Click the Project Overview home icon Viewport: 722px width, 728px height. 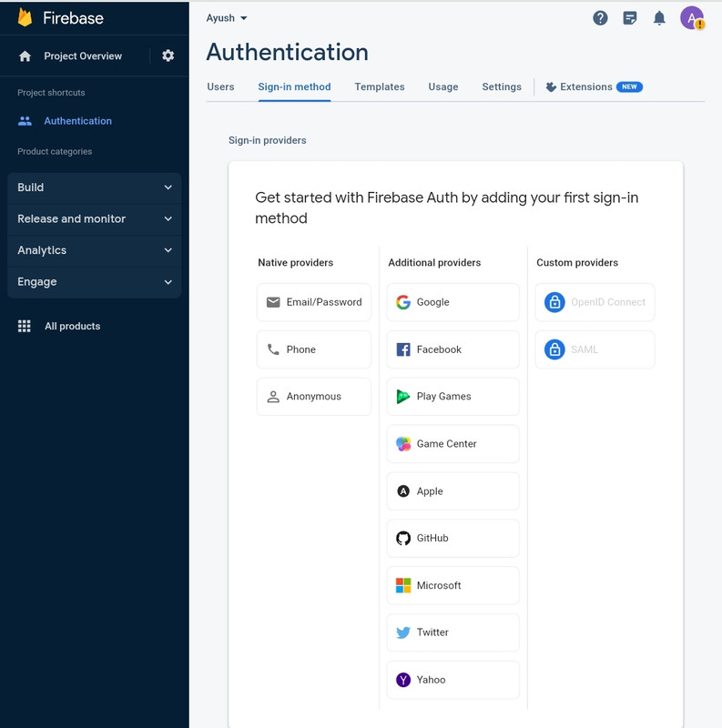(25, 56)
